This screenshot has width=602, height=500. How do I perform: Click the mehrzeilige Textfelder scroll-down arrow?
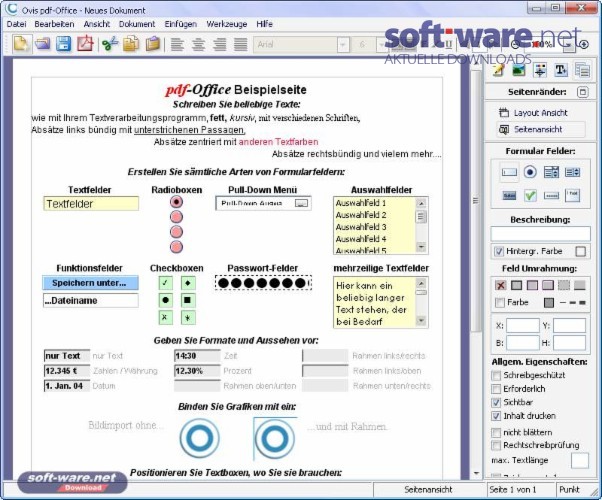click(421, 321)
